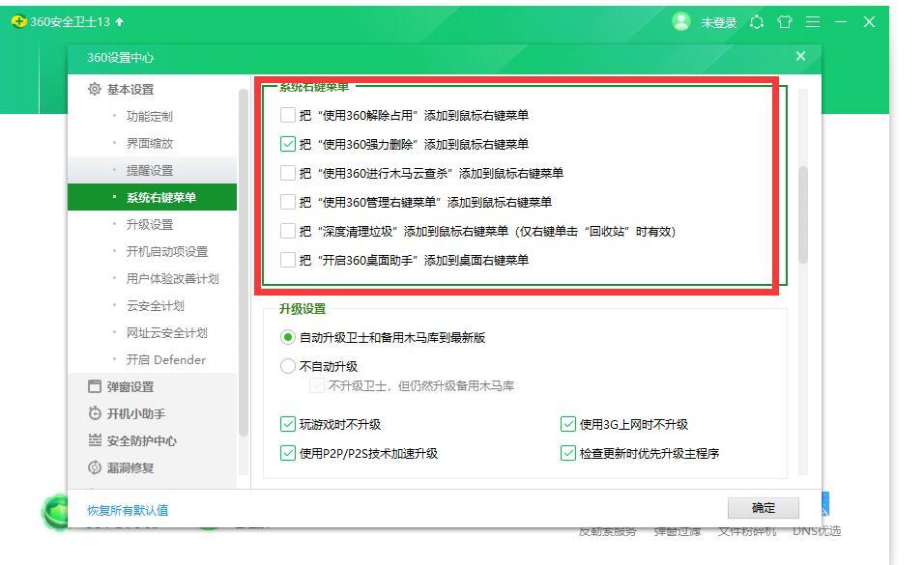This screenshot has width=924, height=565.
Task: Click the user avatar icon
Action: pos(681,22)
